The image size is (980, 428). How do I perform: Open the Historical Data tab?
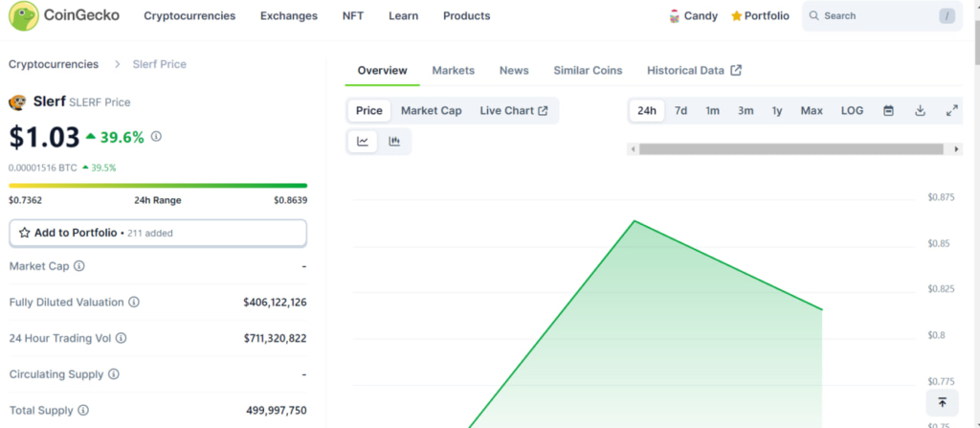(x=694, y=70)
